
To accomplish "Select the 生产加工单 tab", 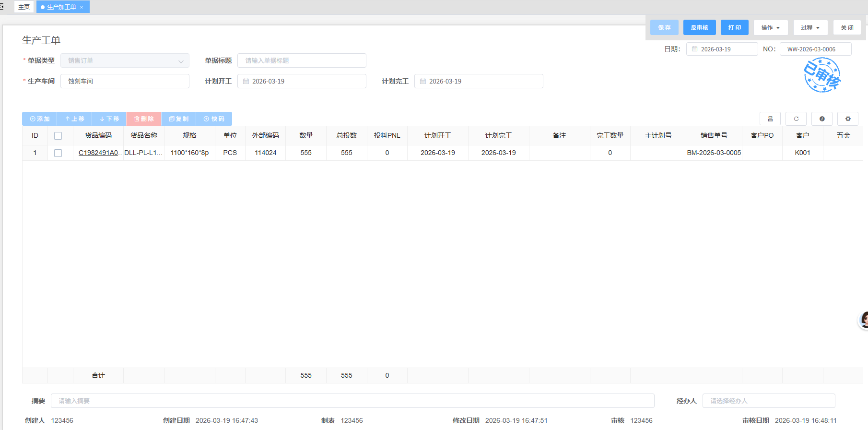I will click(61, 7).
